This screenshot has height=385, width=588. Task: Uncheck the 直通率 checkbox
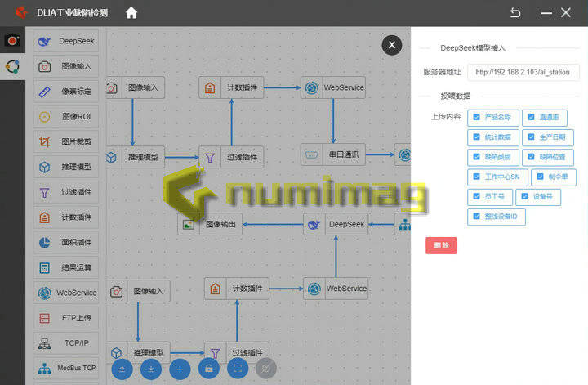pos(531,117)
